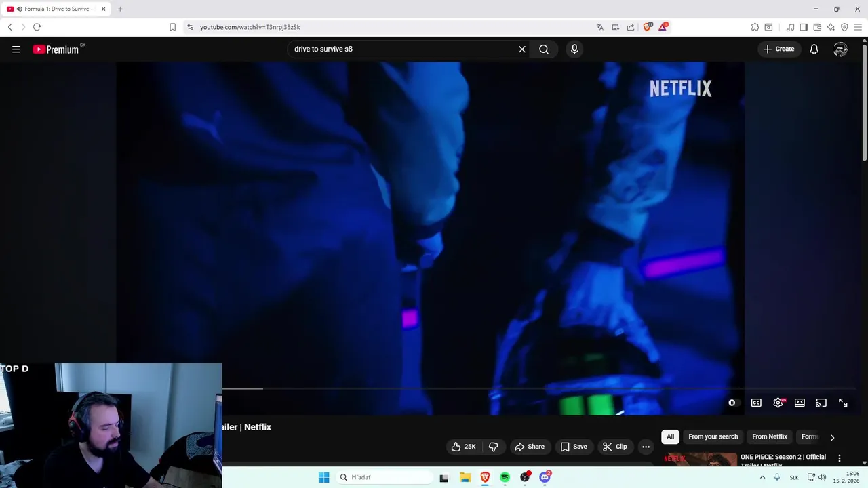Open the Create upload menu
Screen dimensions: 868x488
pyautogui.click(x=778, y=49)
